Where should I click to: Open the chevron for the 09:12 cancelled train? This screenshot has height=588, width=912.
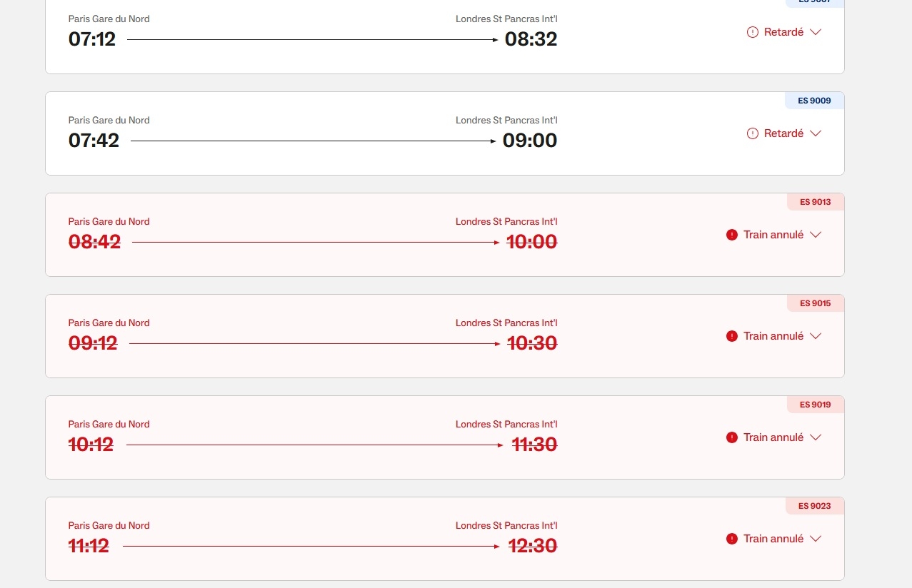click(x=816, y=336)
